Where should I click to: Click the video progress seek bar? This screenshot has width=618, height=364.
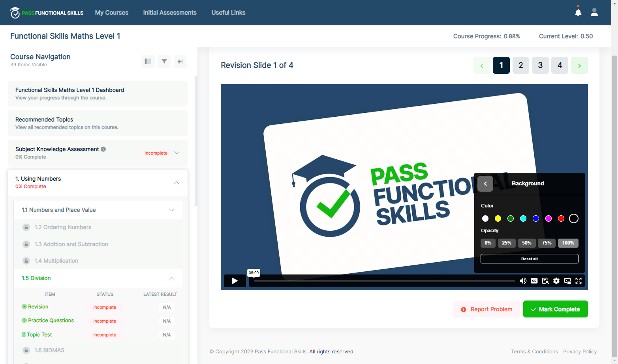click(x=384, y=281)
